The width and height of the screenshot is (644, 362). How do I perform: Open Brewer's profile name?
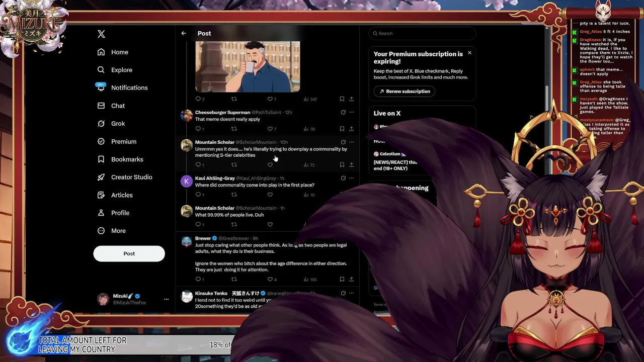coord(203,238)
